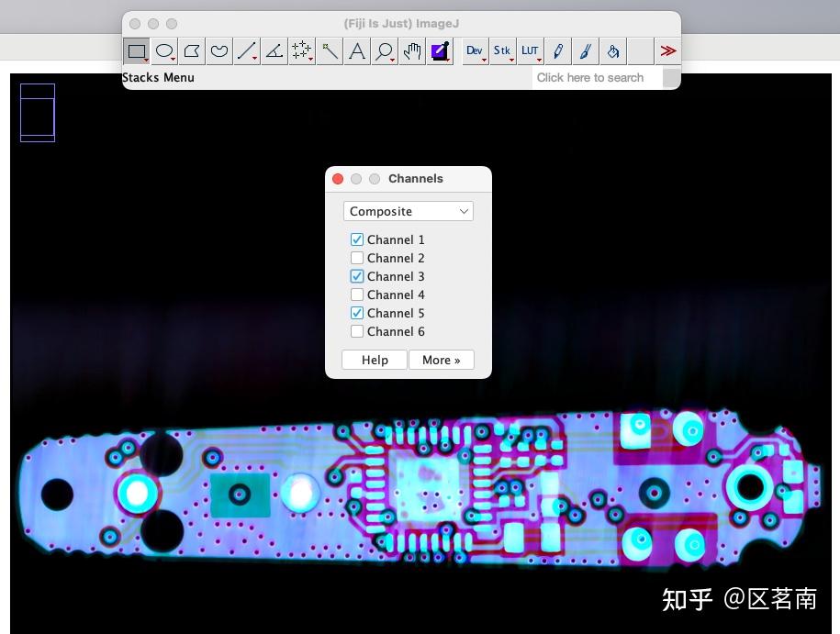Viewport: 840px width, 634px height.
Task: Toggle Channel 5 off
Action: coord(357,313)
